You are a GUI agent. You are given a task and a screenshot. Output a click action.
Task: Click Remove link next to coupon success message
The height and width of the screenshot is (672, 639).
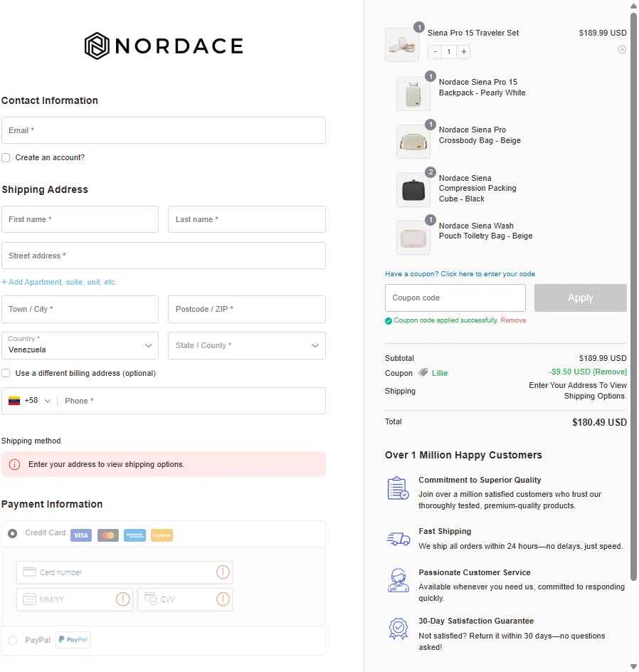[513, 320]
